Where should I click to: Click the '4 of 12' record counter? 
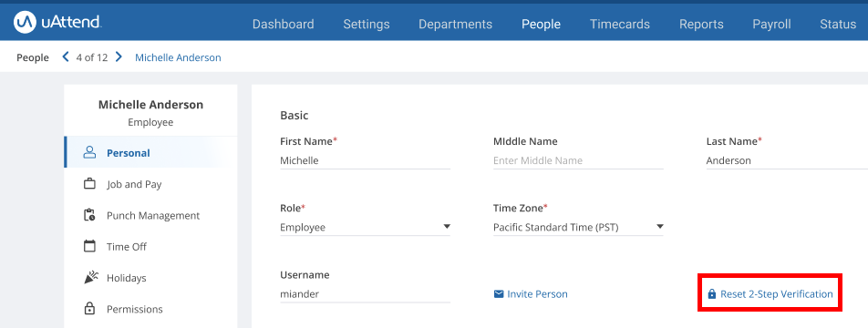pyautogui.click(x=92, y=57)
